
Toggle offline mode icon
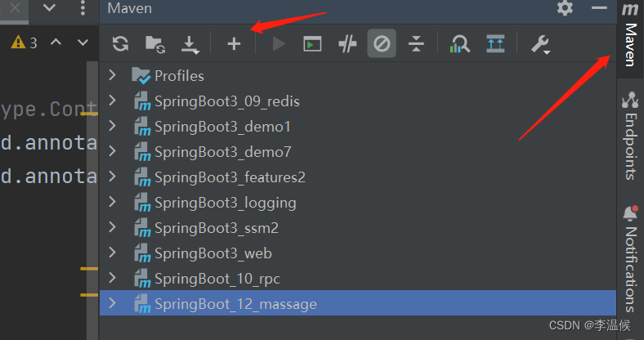point(347,43)
